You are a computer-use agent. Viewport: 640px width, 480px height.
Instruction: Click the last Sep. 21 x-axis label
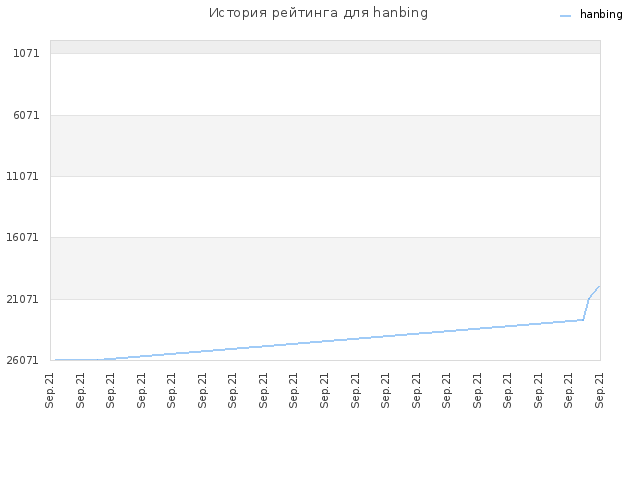pyautogui.click(x=599, y=390)
